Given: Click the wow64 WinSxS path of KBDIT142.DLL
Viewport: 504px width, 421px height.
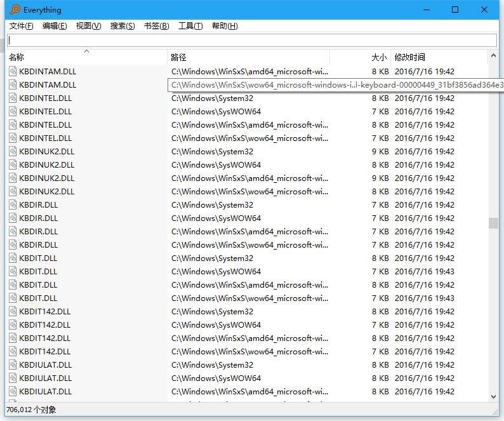Looking at the screenshot, I should coord(249,352).
